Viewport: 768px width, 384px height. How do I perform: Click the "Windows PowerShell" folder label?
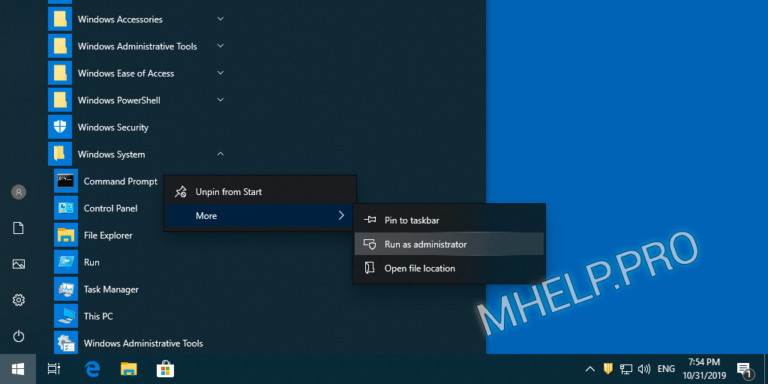point(119,100)
